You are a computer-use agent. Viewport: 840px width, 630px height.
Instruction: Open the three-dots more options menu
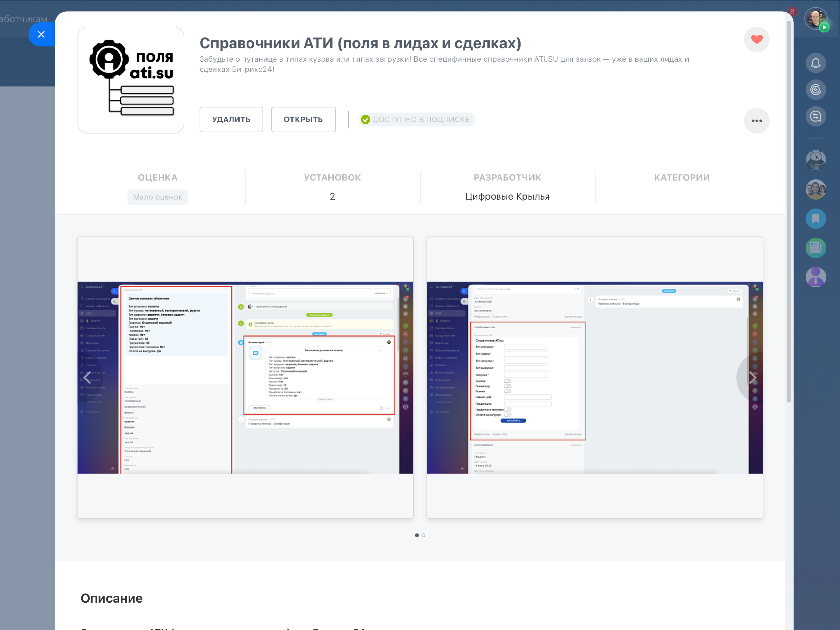[756, 121]
